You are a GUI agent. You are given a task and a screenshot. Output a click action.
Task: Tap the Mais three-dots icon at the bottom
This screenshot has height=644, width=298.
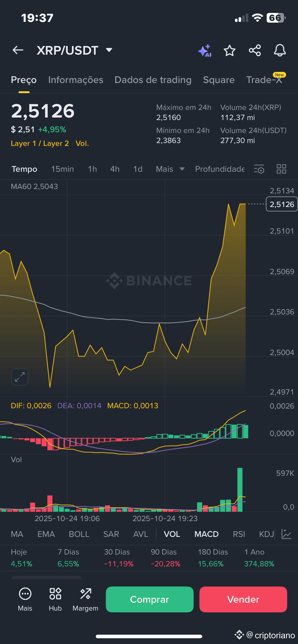point(25,594)
